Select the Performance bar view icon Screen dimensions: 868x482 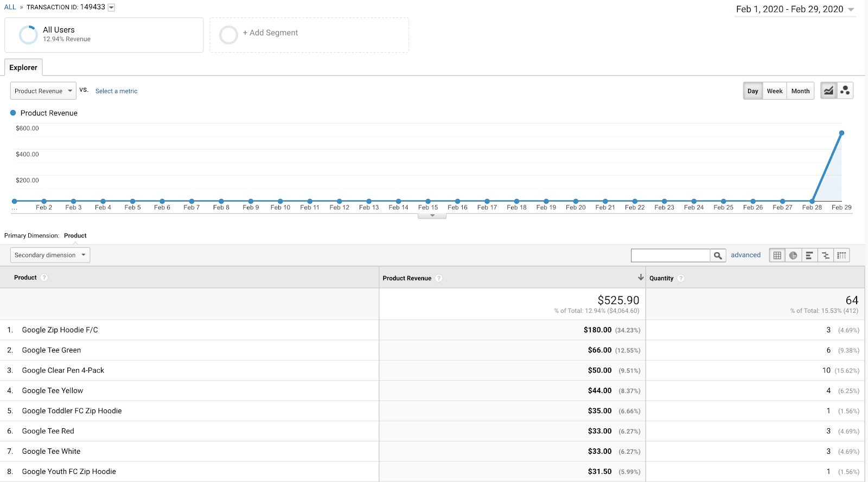[809, 255]
